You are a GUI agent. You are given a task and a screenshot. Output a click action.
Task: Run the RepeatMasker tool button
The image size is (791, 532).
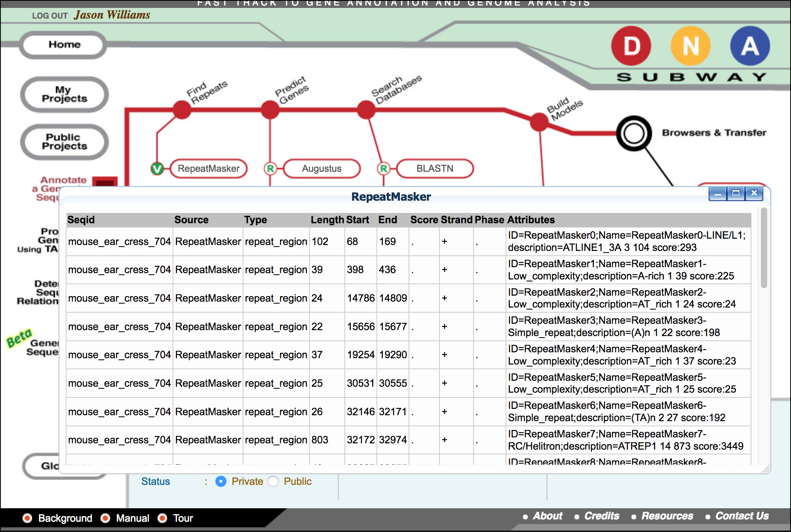pyautogui.click(x=209, y=169)
